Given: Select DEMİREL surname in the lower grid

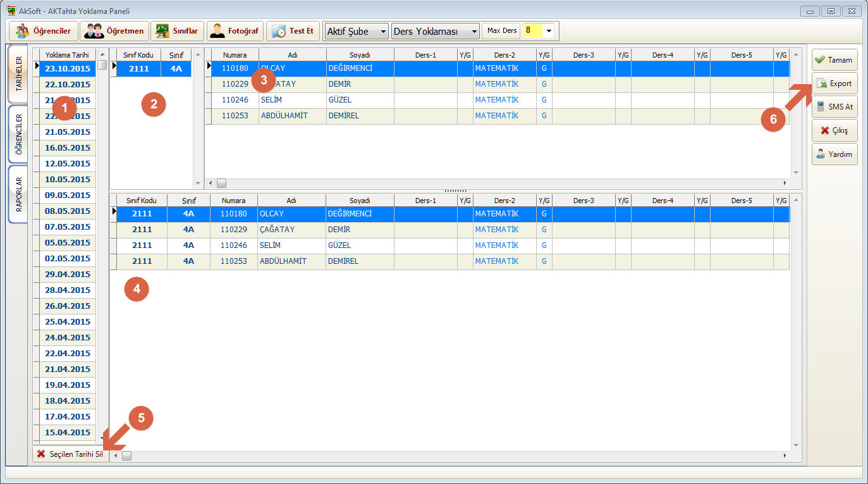Looking at the screenshot, I should 360,261.
